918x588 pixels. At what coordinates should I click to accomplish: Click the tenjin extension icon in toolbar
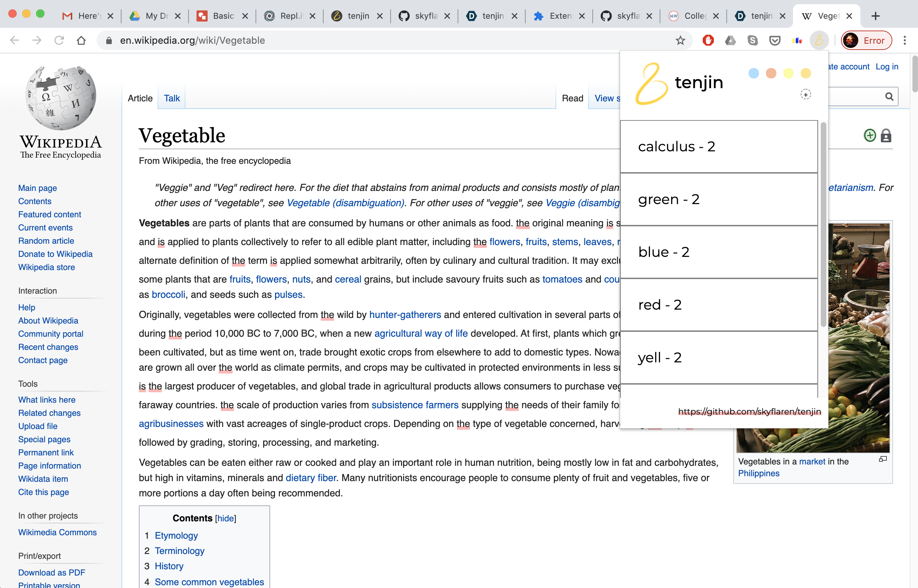(819, 40)
